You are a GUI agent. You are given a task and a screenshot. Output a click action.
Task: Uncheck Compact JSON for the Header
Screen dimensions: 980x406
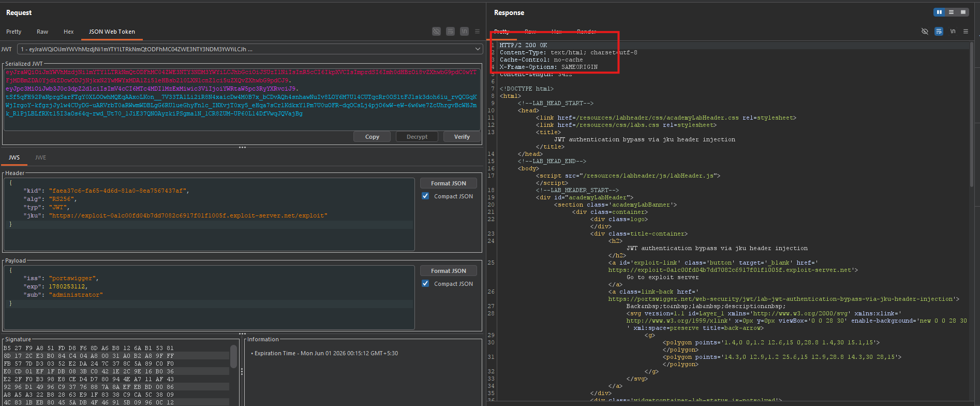pyautogui.click(x=425, y=196)
